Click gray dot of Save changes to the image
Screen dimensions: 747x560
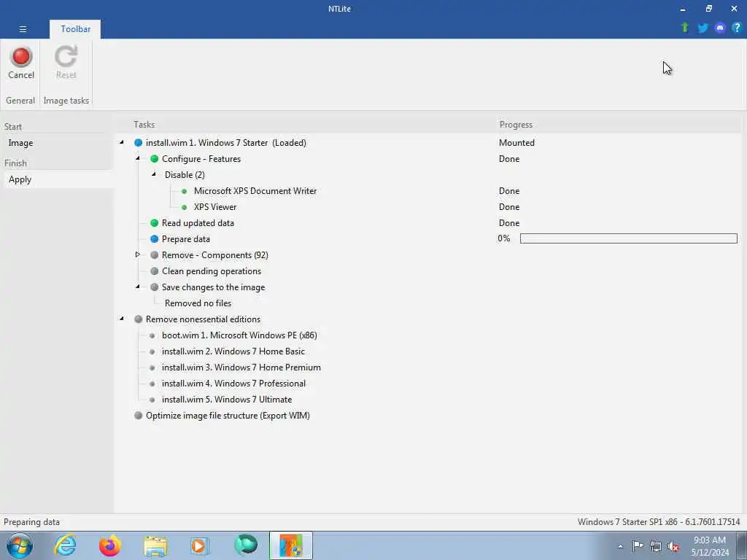point(155,287)
